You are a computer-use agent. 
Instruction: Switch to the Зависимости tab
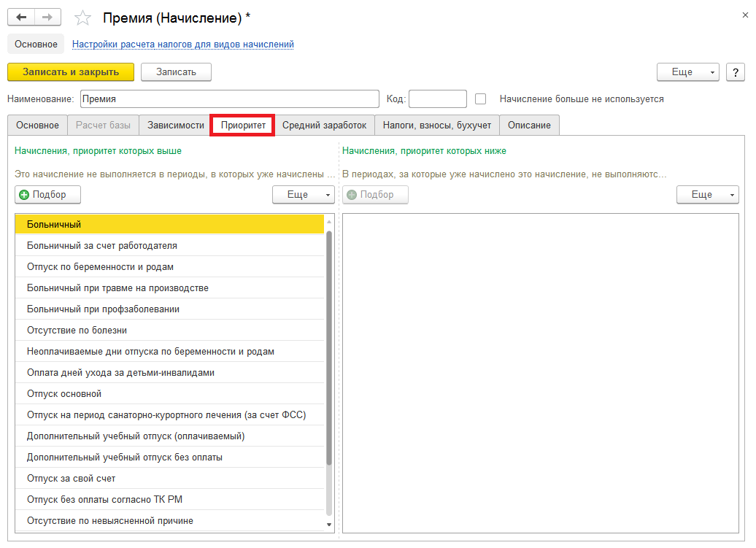click(x=175, y=126)
